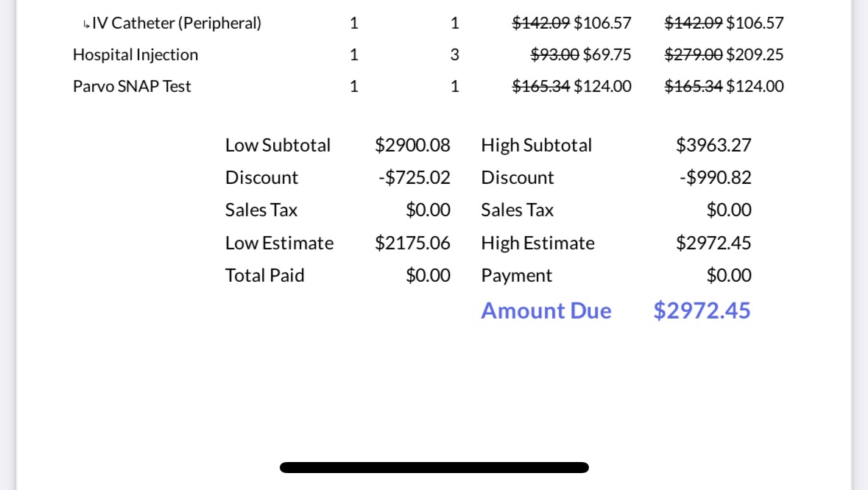Click the struck-through $279.00 price
868x490 pixels.
[x=693, y=55]
